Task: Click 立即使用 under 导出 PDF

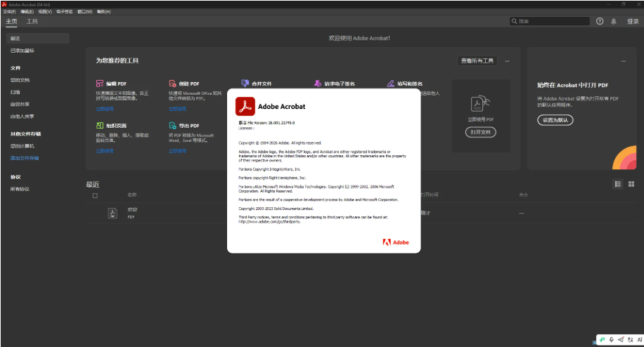Action: [x=177, y=151]
